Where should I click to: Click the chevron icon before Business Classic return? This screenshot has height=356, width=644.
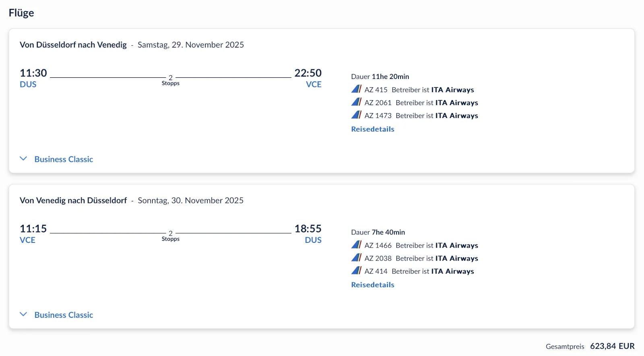(x=23, y=314)
